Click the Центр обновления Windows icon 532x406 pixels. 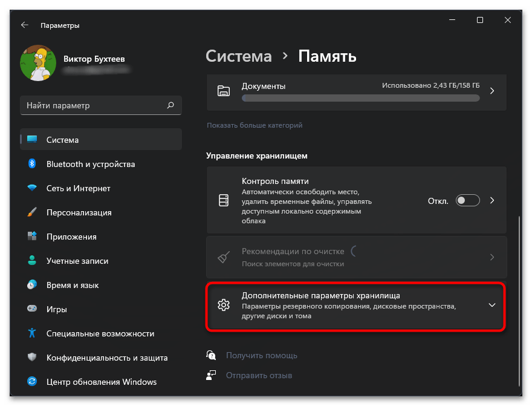click(x=33, y=382)
